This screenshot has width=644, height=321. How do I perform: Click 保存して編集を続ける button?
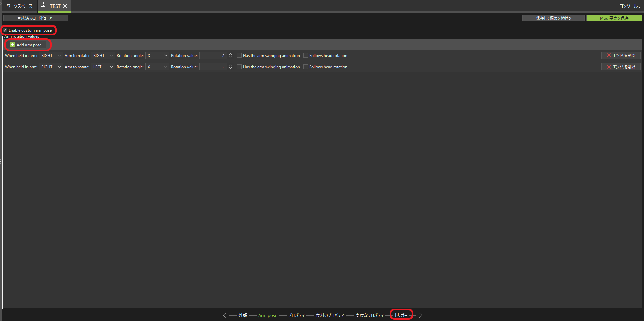[553, 18]
